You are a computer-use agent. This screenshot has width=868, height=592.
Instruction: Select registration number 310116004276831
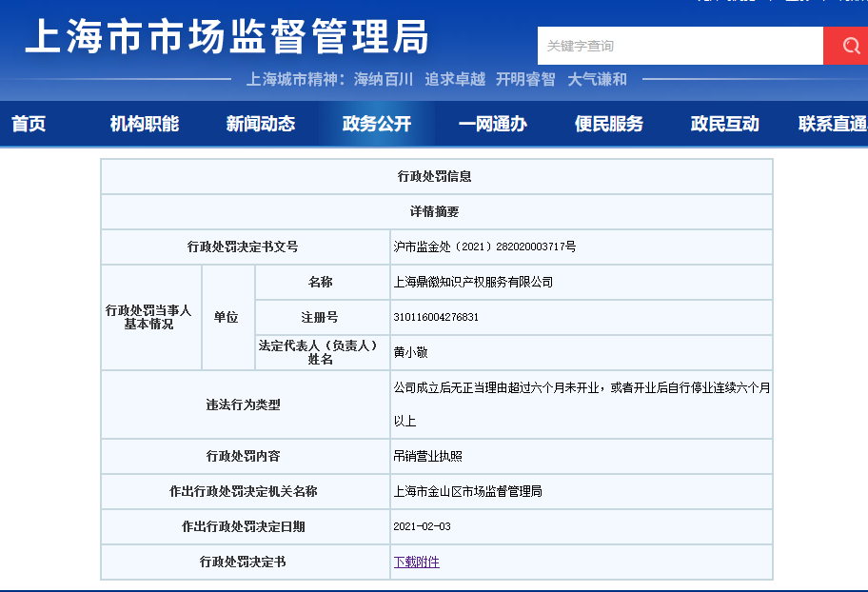click(436, 317)
